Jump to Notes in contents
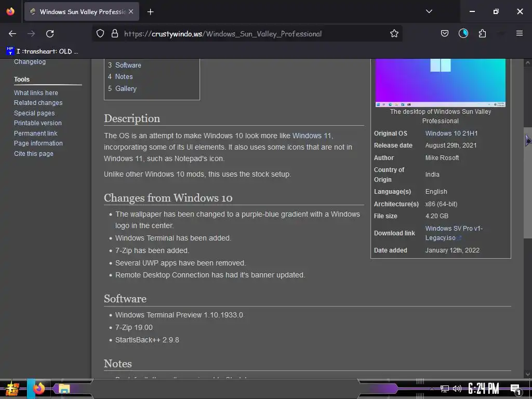 (x=120, y=77)
